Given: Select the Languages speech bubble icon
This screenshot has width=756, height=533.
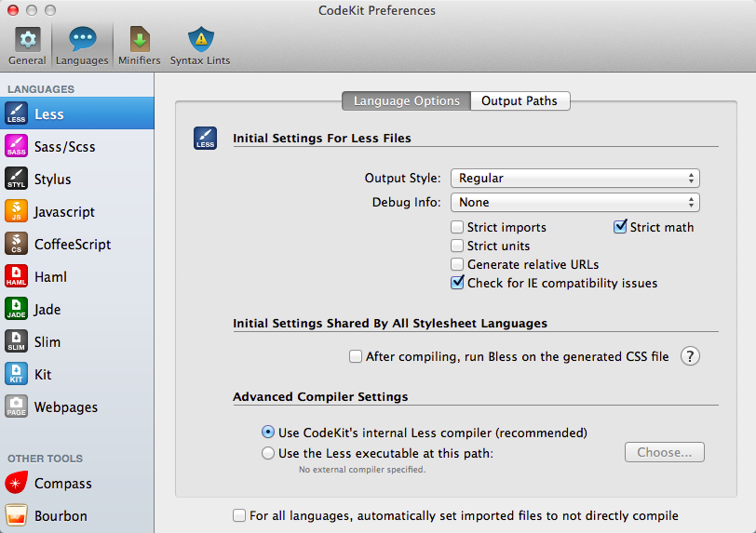Looking at the screenshot, I should [x=83, y=39].
